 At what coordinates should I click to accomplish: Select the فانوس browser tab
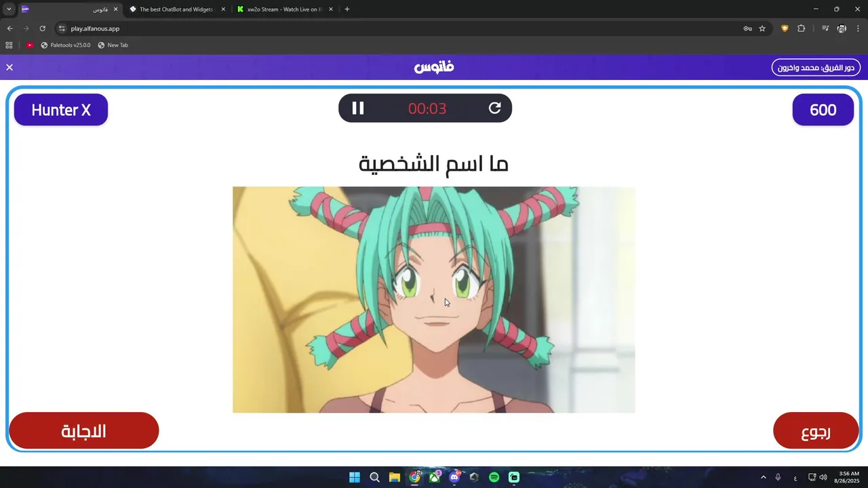pyautogui.click(x=68, y=9)
